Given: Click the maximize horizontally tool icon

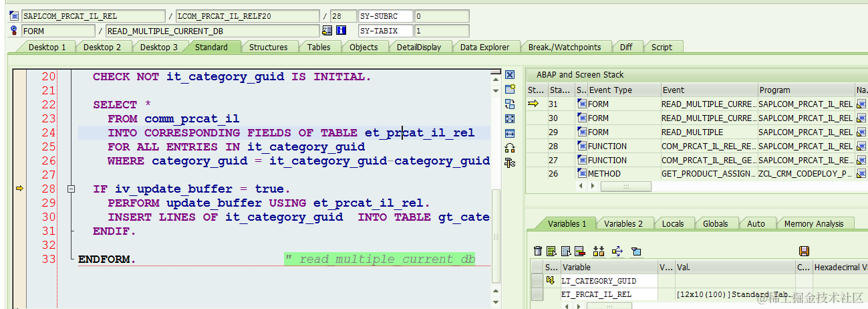Looking at the screenshot, I should 510,133.
